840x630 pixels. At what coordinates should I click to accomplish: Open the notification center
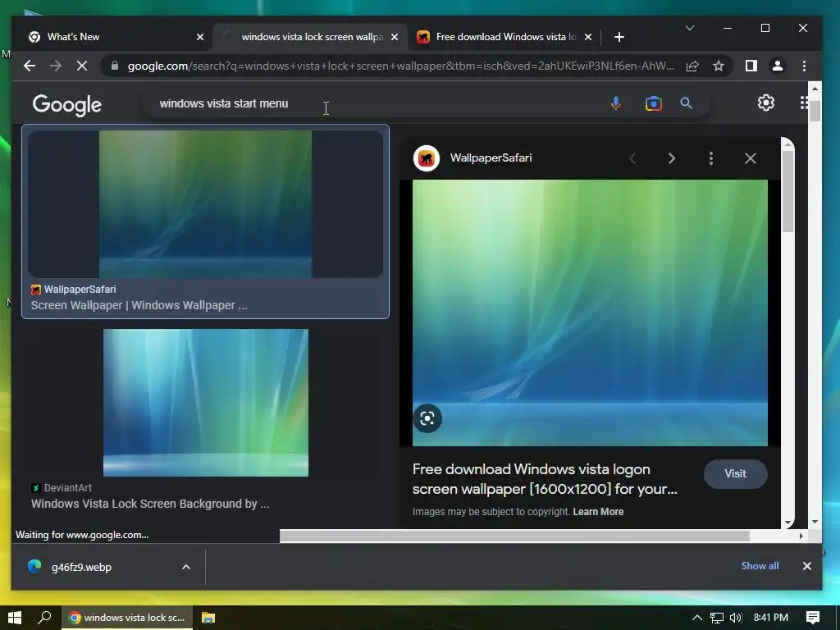coord(813,618)
